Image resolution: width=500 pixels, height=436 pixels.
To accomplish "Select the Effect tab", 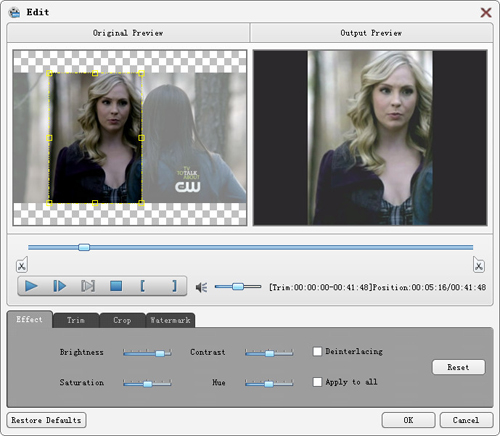I will [x=29, y=320].
